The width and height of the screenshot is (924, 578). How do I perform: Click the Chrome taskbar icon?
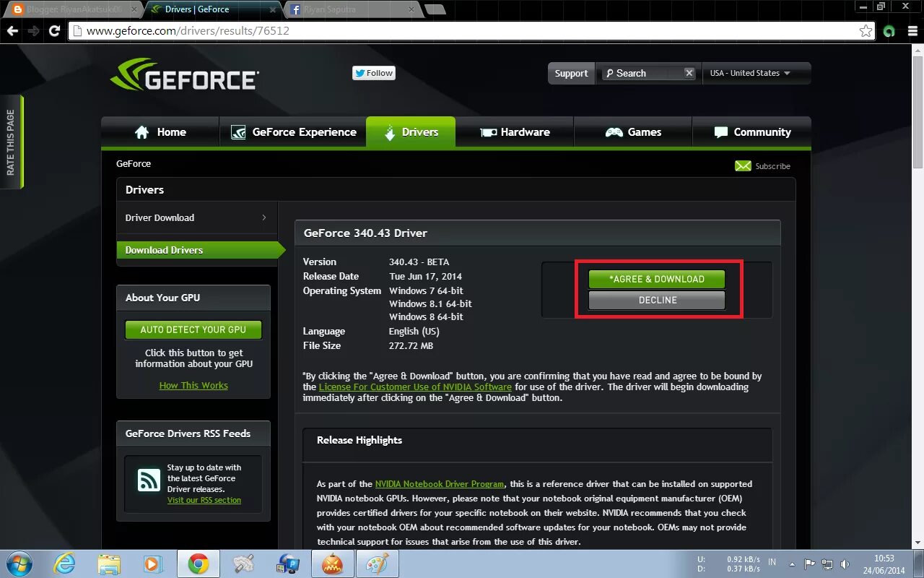199,564
